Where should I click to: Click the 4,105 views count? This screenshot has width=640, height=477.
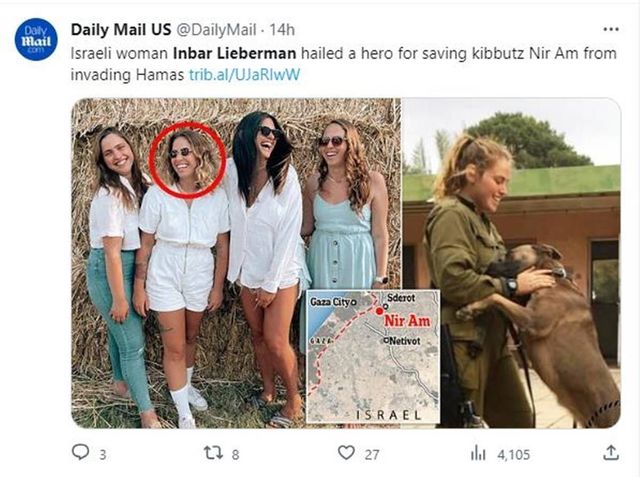tap(513, 454)
